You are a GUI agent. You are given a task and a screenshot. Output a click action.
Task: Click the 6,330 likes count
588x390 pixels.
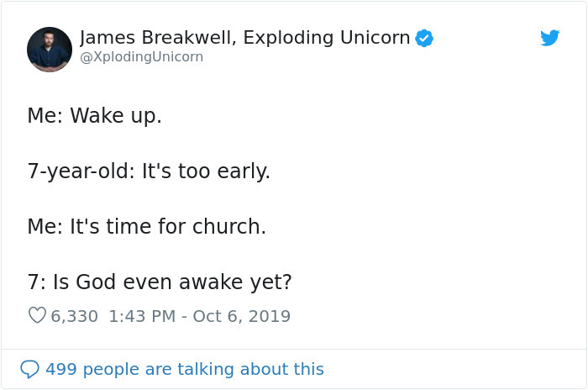[x=74, y=316]
